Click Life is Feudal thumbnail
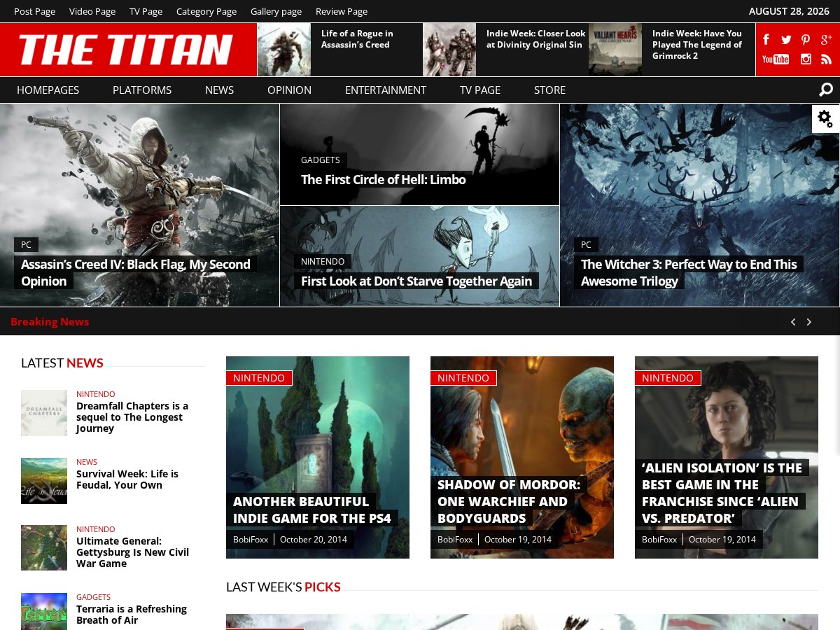The image size is (840, 630). (44, 481)
